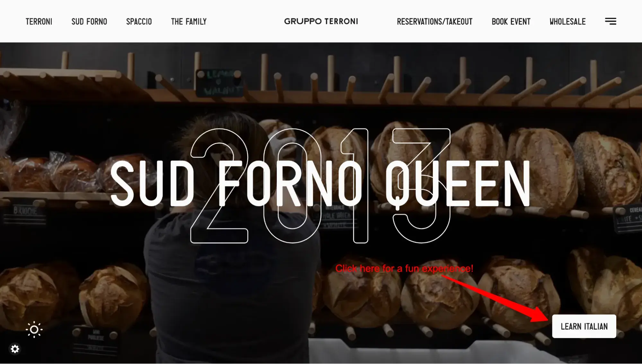Open the Spaccio nav link
The width and height of the screenshot is (642, 364).
[139, 22]
